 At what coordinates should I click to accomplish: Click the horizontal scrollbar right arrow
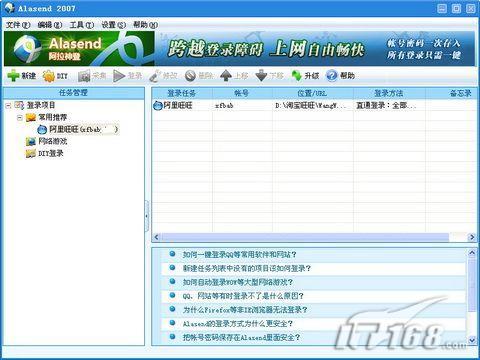(472, 237)
